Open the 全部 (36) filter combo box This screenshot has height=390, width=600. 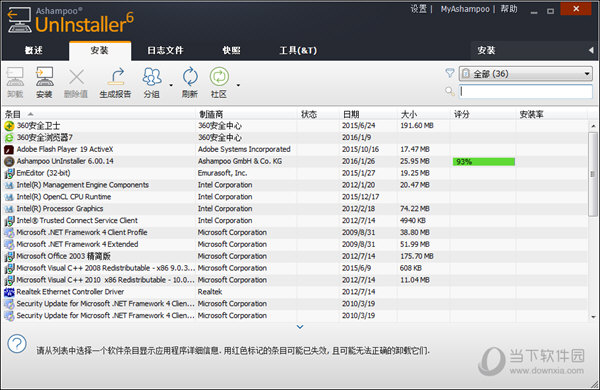click(526, 73)
